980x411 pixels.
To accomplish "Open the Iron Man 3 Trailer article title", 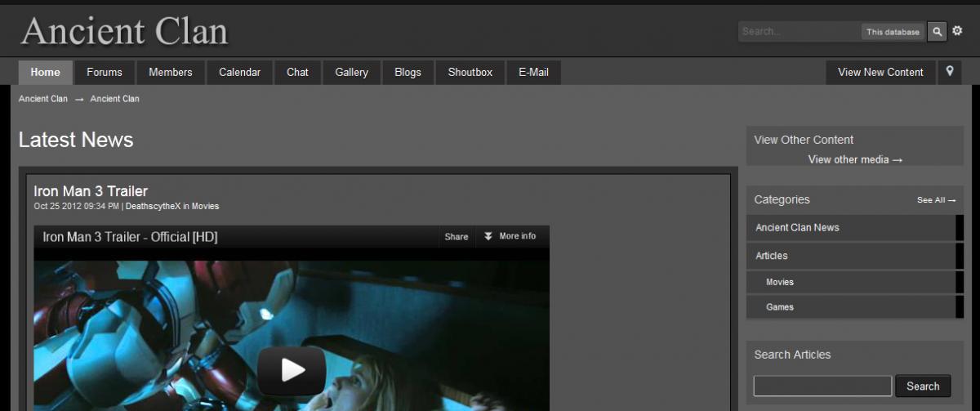I will 91,191.
